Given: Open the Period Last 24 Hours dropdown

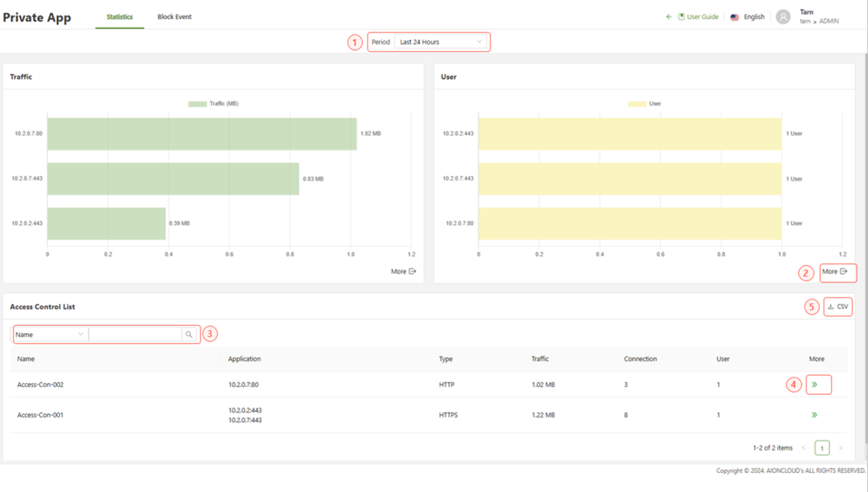Looking at the screenshot, I should pos(441,42).
